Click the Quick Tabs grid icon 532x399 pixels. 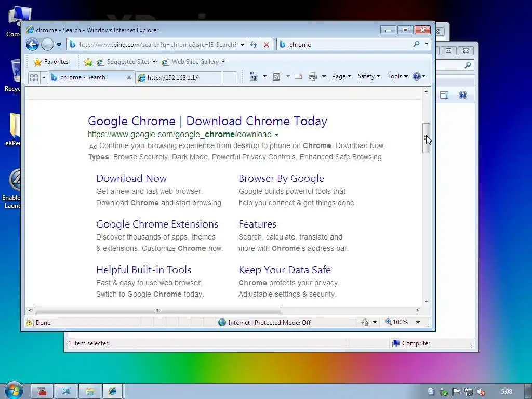(34, 77)
